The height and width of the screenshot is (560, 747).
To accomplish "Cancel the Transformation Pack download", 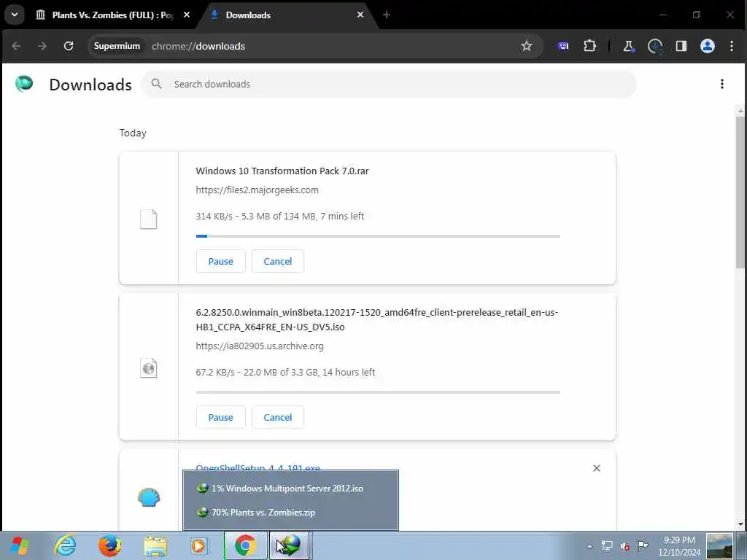I will pyautogui.click(x=278, y=262).
